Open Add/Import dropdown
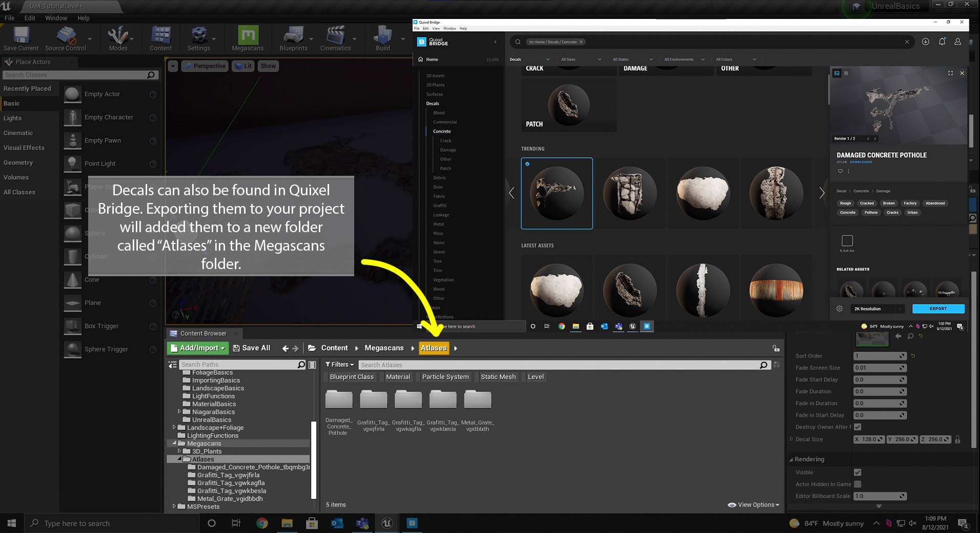Screen dimensions: 980x533 coord(198,348)
